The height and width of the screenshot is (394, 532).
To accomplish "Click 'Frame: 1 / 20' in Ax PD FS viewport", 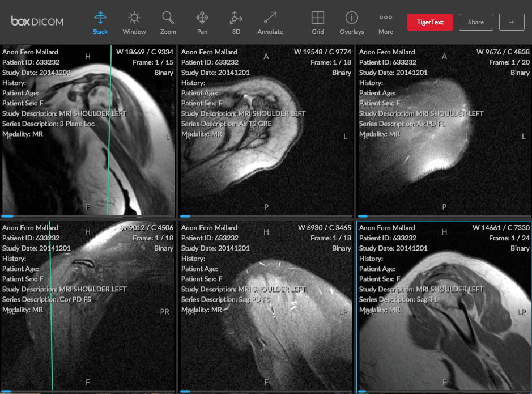I will [509, 62].
